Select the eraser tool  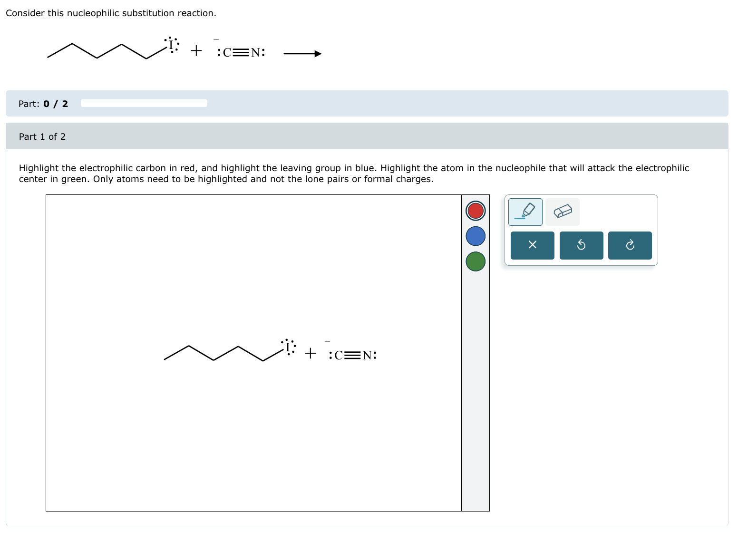click(x=563, y=212)
